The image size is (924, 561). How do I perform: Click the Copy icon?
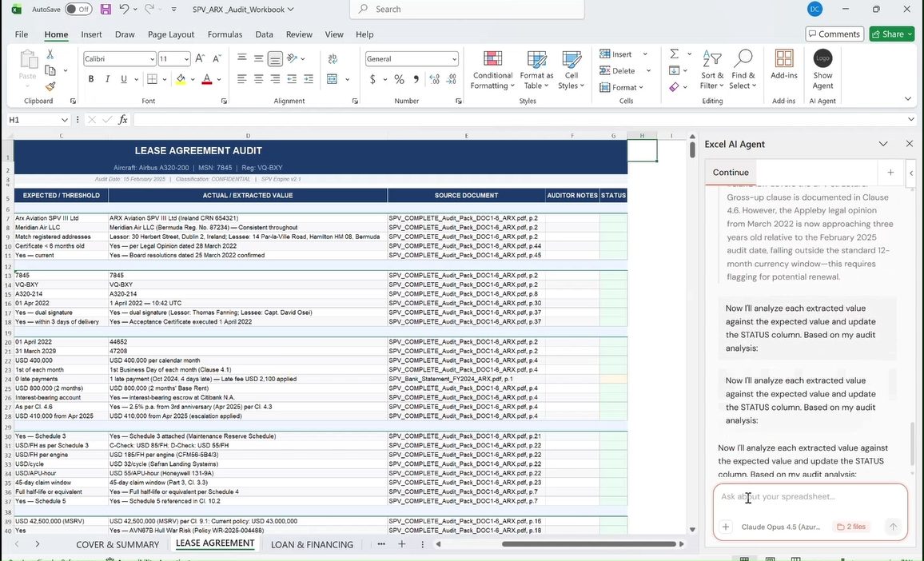coord(50,70)
